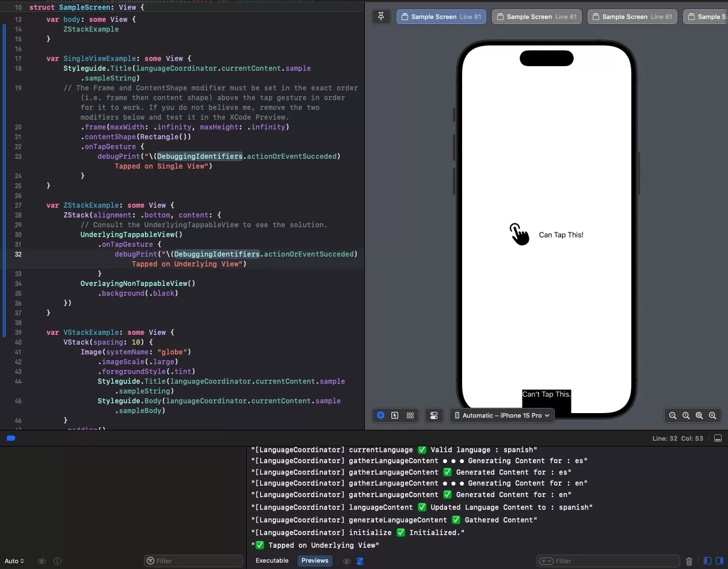The image size is (728, 569).
Task: Zoom preview to fit
Action: [x=699, y=415]
